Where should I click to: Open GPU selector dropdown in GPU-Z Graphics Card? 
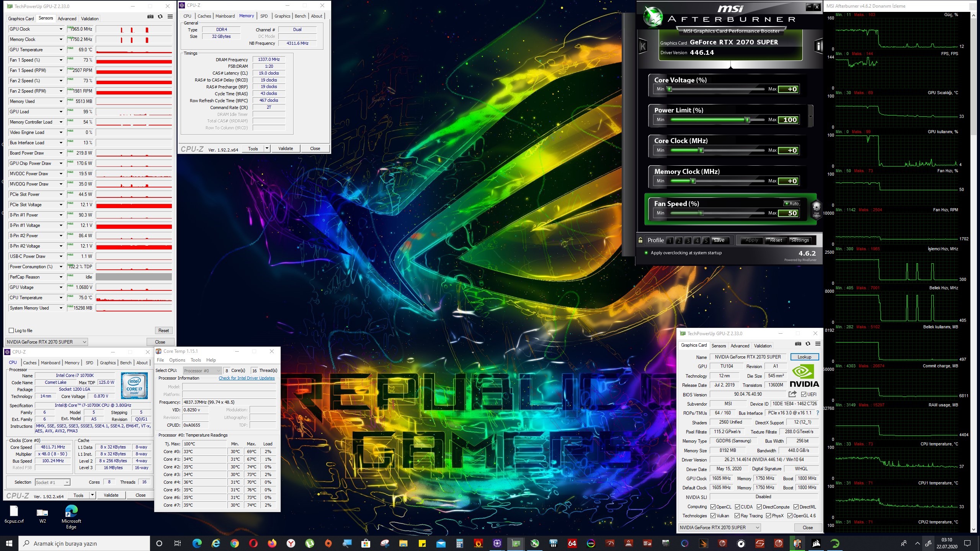719,528
